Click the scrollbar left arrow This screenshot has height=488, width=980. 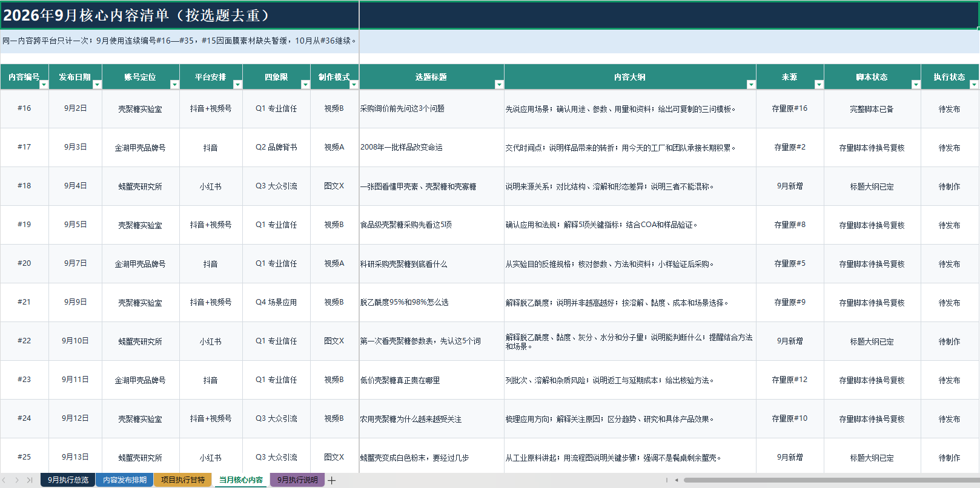676,480
